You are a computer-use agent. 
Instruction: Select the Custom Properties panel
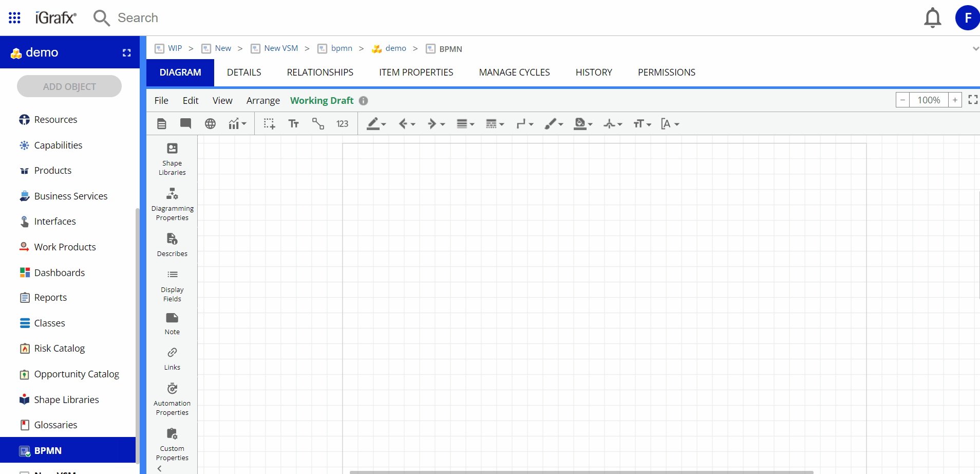pyautogui.click(x=172, y=443)
